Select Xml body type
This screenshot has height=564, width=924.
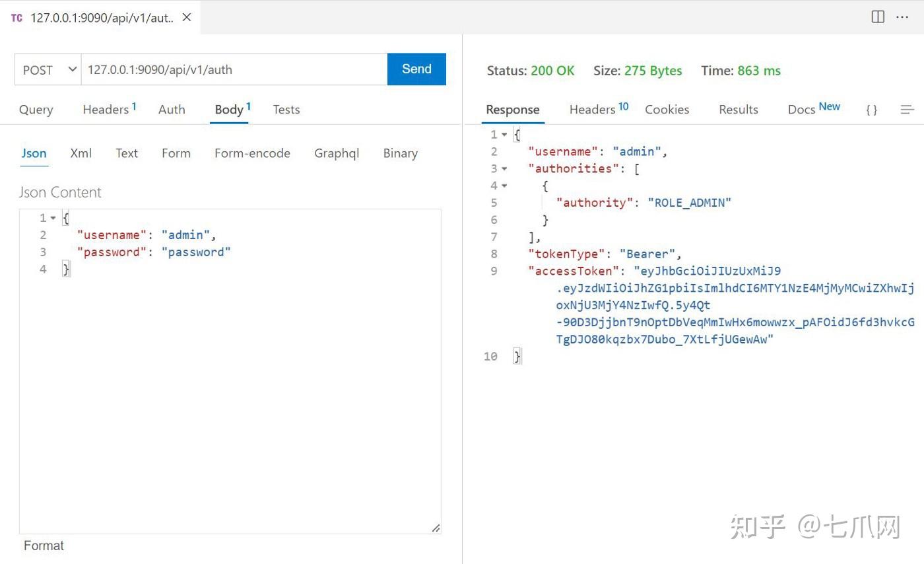81,153
